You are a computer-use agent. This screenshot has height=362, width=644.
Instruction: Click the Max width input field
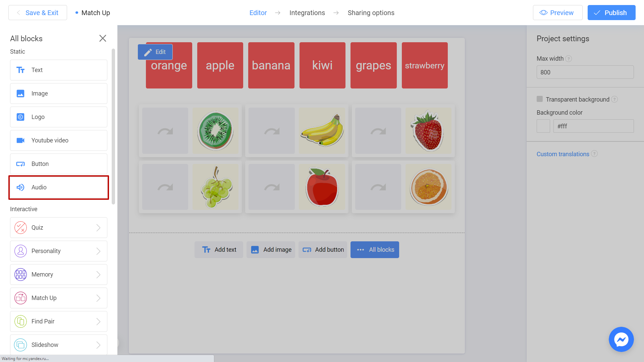coord(585,72)
